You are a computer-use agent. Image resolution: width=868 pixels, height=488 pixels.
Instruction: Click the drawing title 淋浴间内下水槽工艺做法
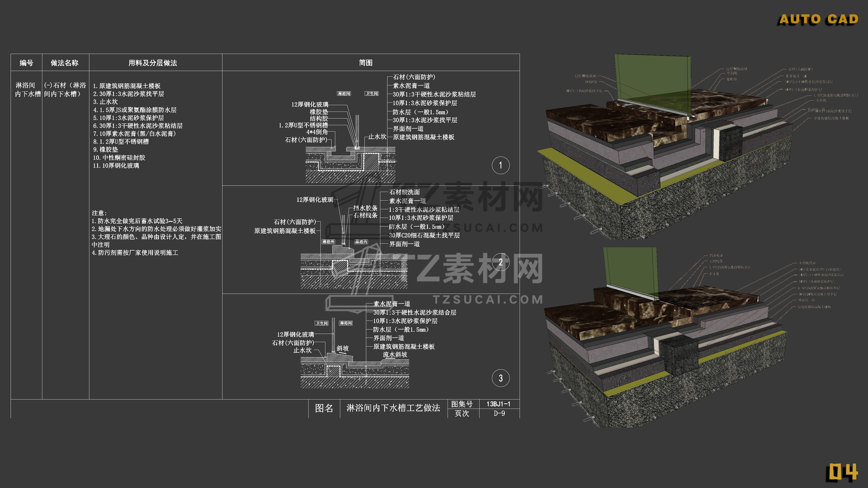(393, 408)
